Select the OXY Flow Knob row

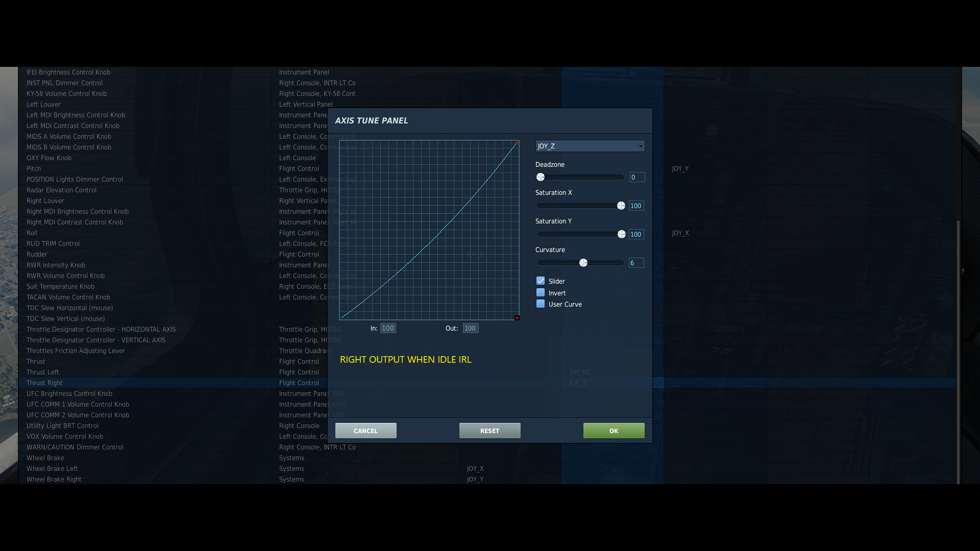tap(487, 158)
